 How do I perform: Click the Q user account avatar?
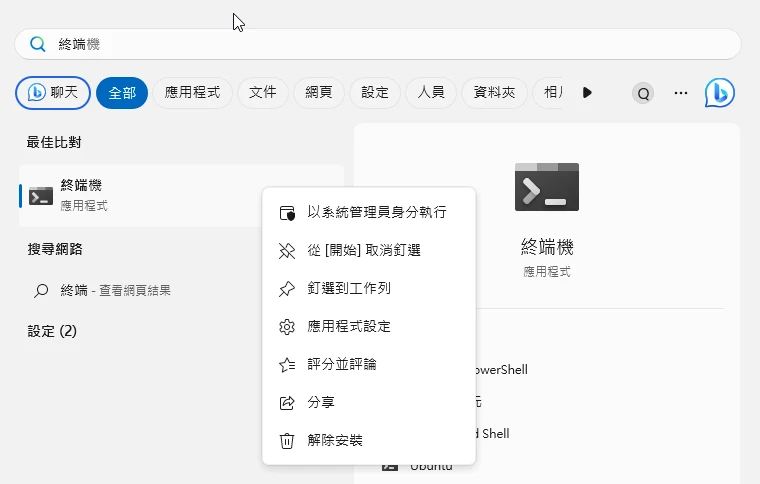click(643, 93)
